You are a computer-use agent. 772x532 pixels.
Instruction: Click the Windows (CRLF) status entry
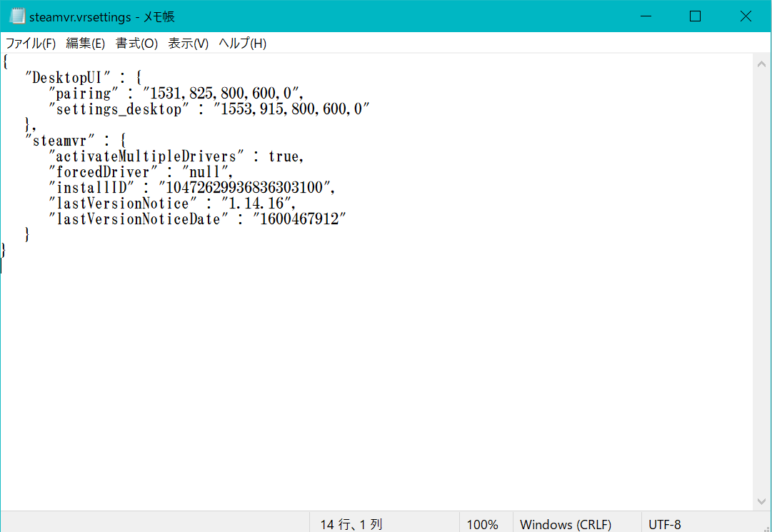click(566, 525)
